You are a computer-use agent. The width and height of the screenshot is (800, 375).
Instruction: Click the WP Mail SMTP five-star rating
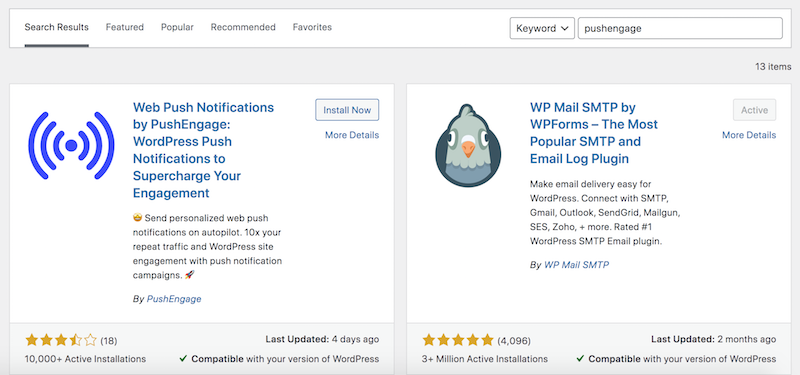pos(458,340)
